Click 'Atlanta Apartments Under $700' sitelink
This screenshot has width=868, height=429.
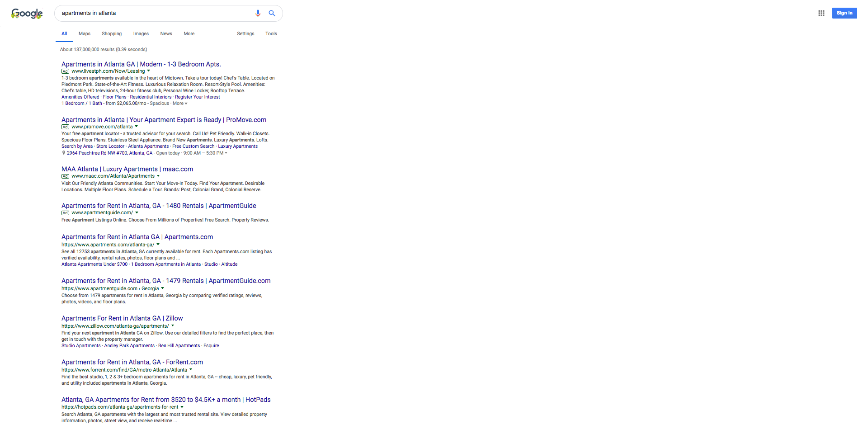click(94, 264)
